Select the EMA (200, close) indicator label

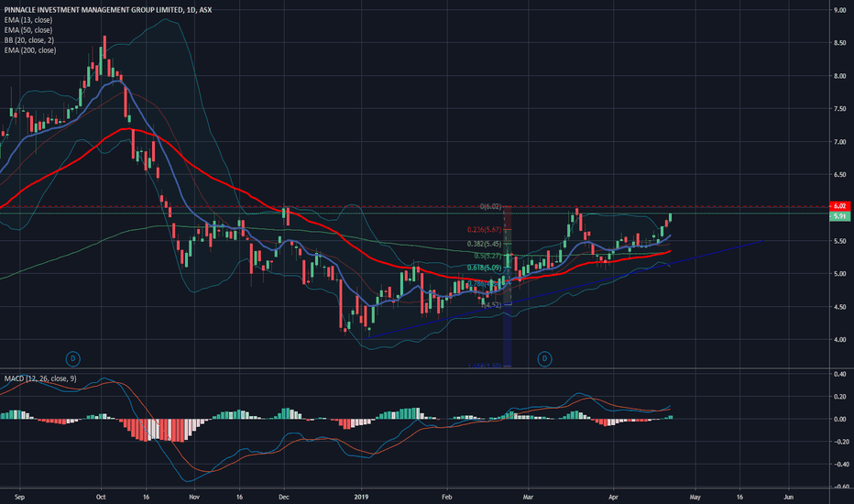30,50
